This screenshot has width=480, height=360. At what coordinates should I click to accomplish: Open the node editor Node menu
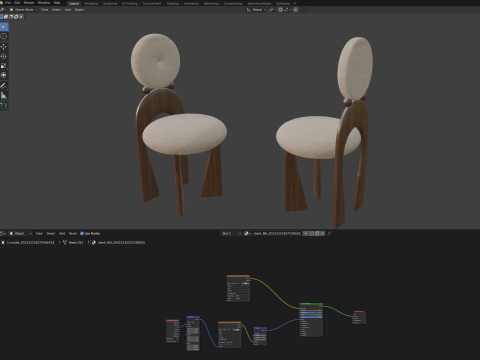coord(73,234)
